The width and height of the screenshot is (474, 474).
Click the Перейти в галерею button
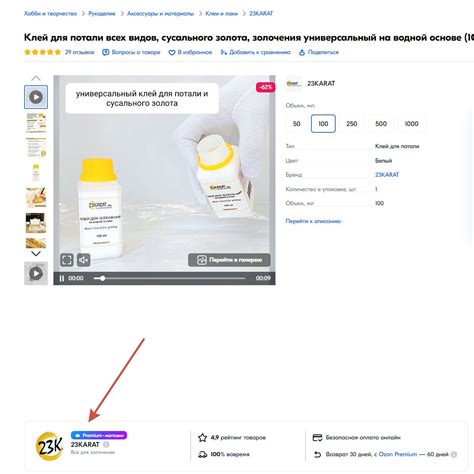[x=229, y=260]
